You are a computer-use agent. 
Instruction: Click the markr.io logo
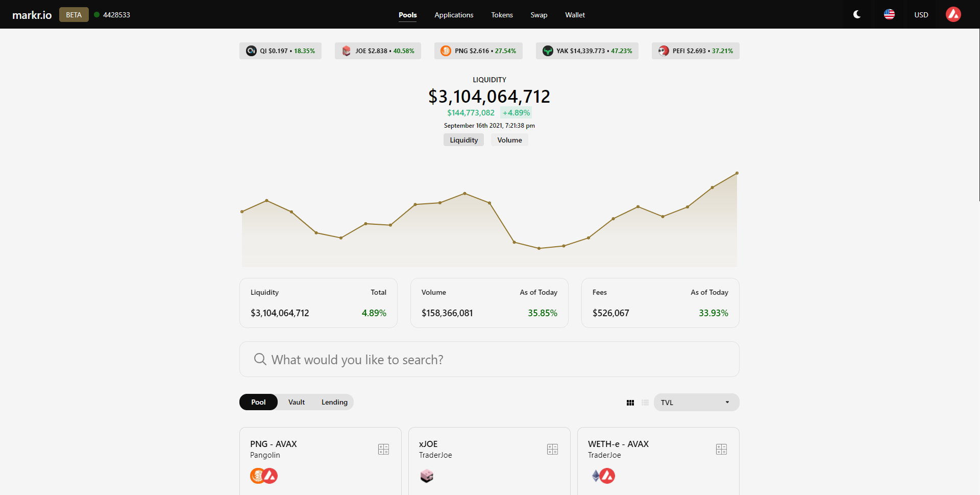(32, 15)
